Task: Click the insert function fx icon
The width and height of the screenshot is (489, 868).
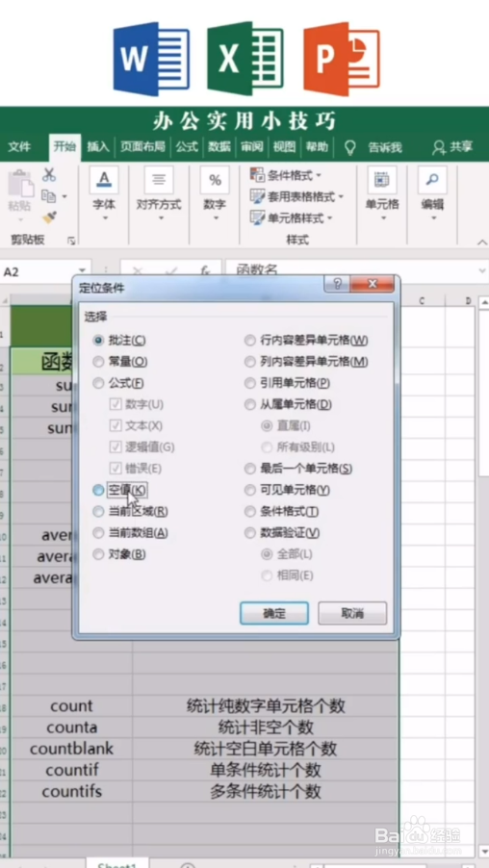Action: tap(205, 270)
